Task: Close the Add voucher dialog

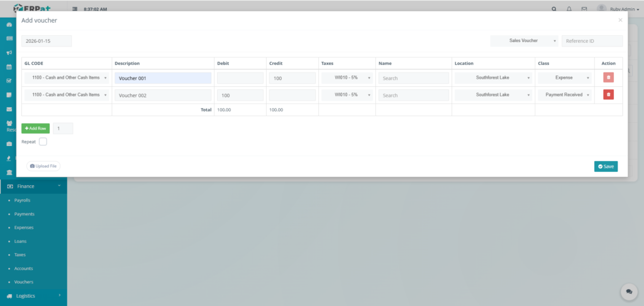Action: [620, 20]
